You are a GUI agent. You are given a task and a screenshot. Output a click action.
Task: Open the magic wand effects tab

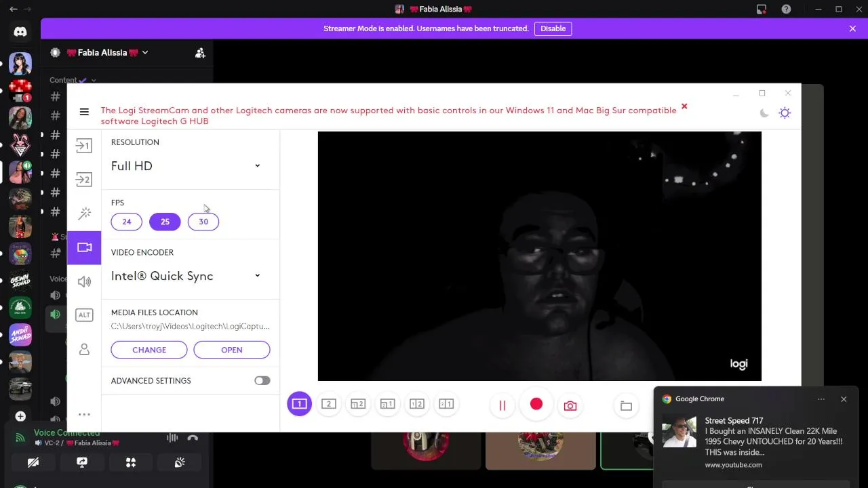coord(84,213)
